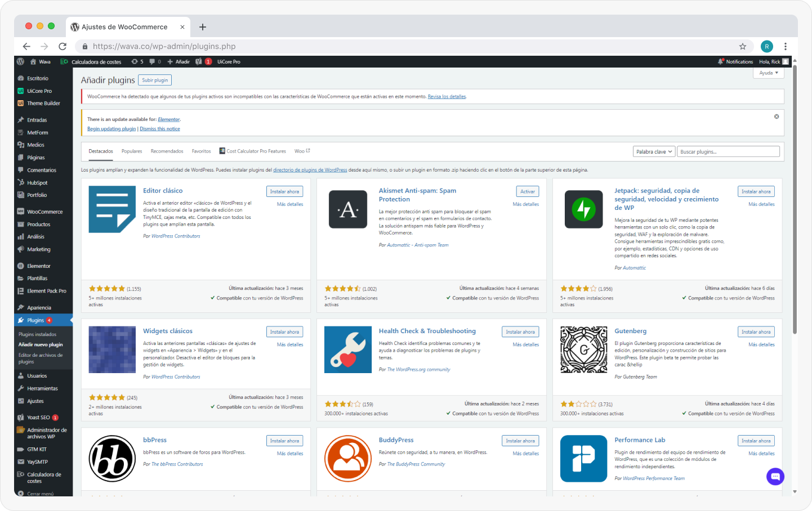The height and width of the screenshot is (511, 812).
Task: Open Más detalles for Health Check
Action: [526, 344]
